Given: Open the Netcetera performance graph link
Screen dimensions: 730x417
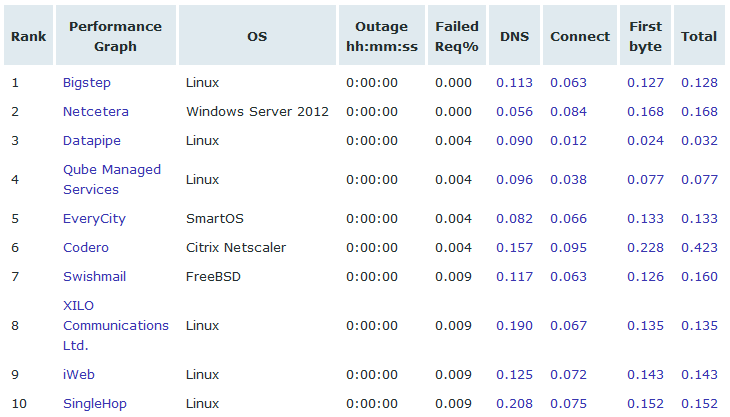Looking at the screenshot, I should [x=95, y=112].
